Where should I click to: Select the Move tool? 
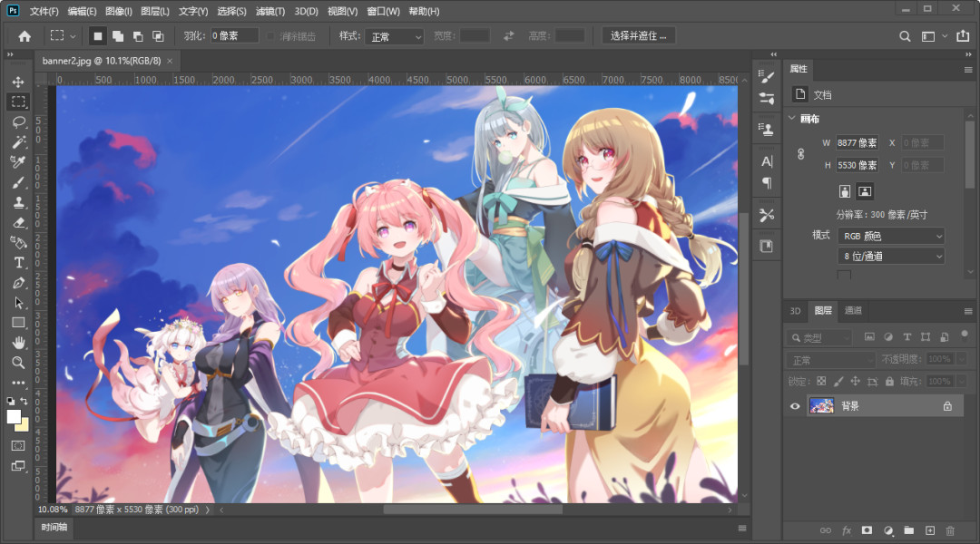point(18,82)
